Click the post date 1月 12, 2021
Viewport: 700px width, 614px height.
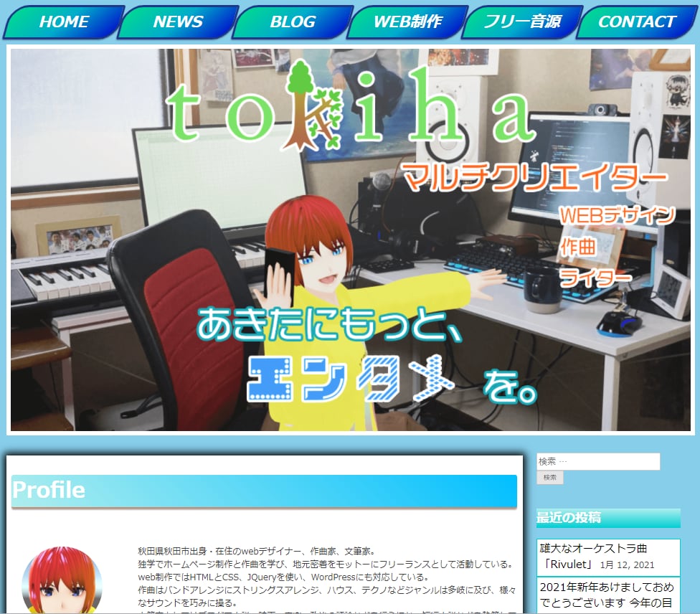pyautogui.click(x=628, y=565)
